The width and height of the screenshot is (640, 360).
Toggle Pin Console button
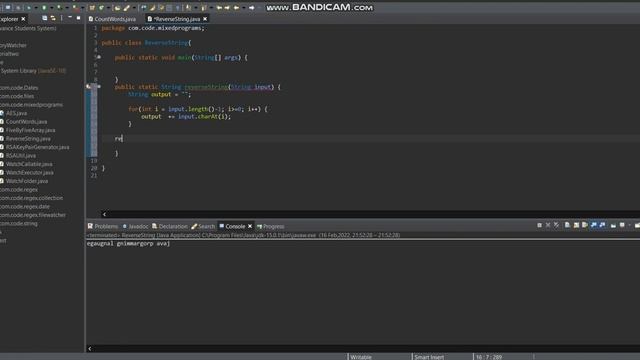tap(613, 225)
